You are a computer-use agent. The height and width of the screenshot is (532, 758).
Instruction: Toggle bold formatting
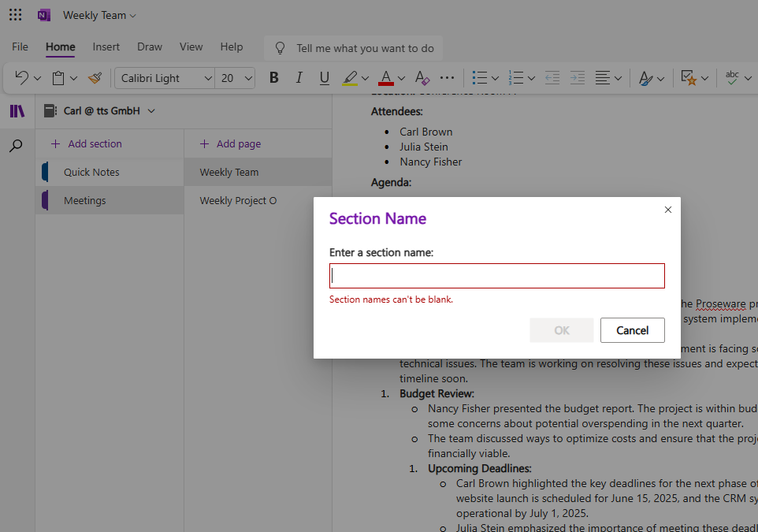(x=273, y=77)
